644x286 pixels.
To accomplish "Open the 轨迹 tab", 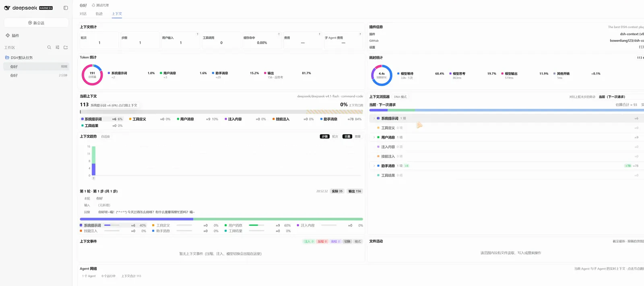I will tap(99, 14).
